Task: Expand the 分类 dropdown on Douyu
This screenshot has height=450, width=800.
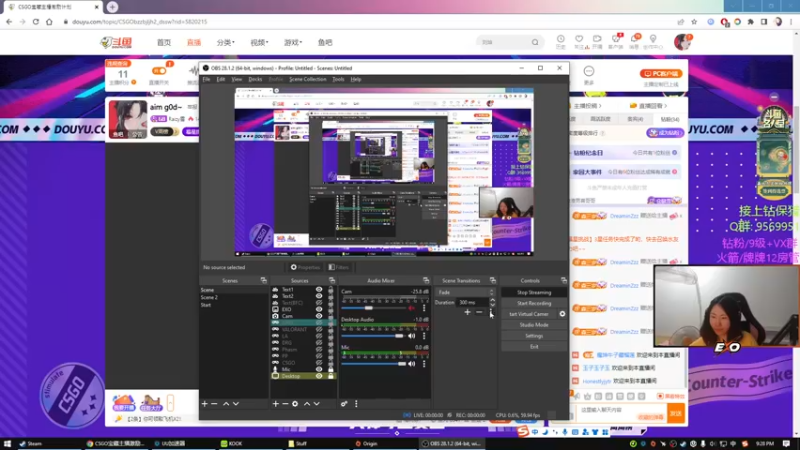Action: click(226, 42)
